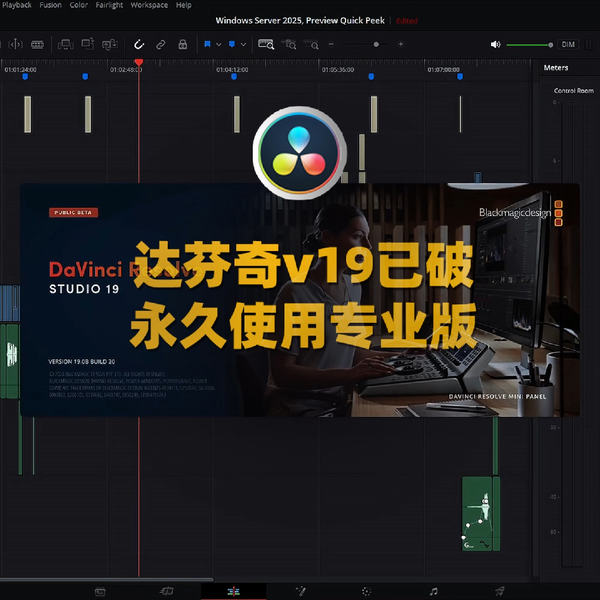
Task: Select blue marker right of 01:05:36:00
Action: tap(371, 77)
